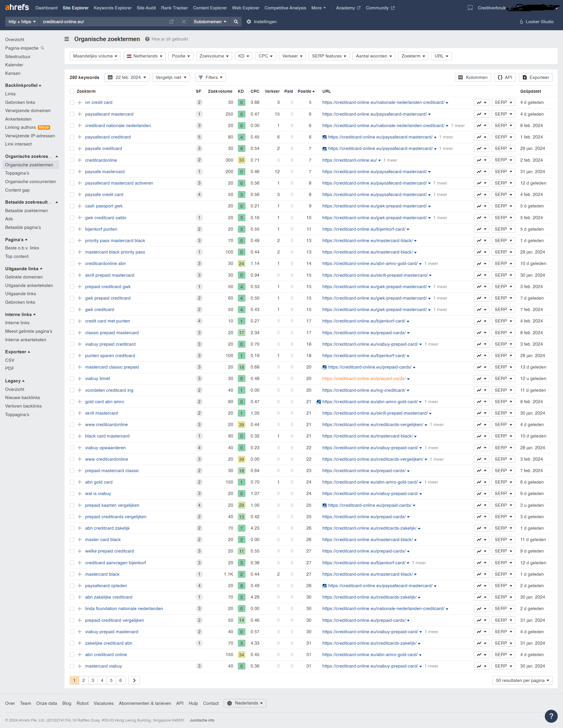Screen dimensions: 563x728
Task: Open '50 resultaten per pagina' dropdown
Action: point(522,680)
